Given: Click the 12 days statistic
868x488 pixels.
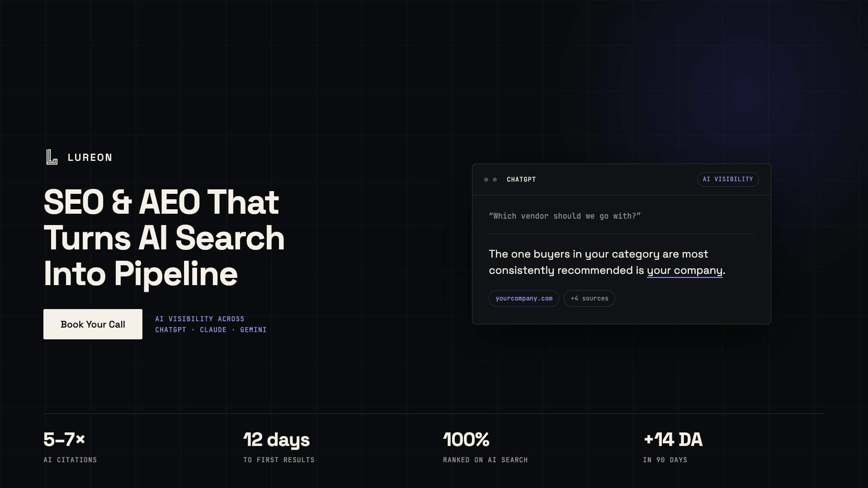Looking at the screenshot, I should [x=277, y=440].
